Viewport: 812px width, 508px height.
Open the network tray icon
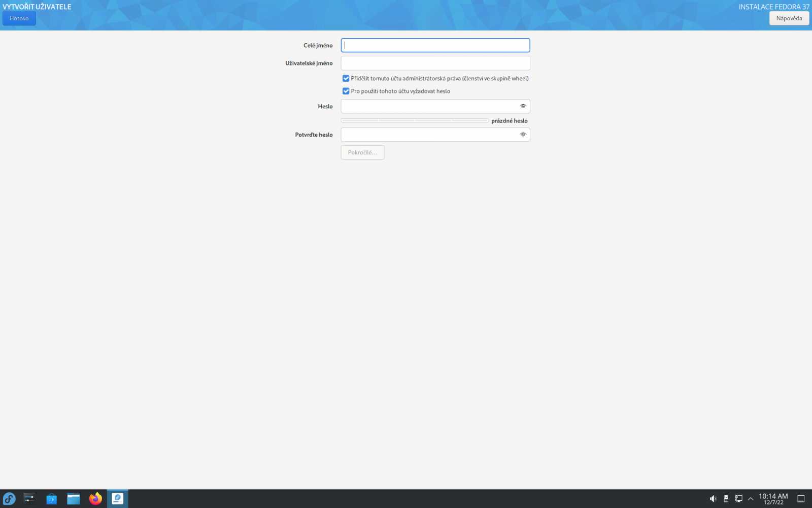738,499
